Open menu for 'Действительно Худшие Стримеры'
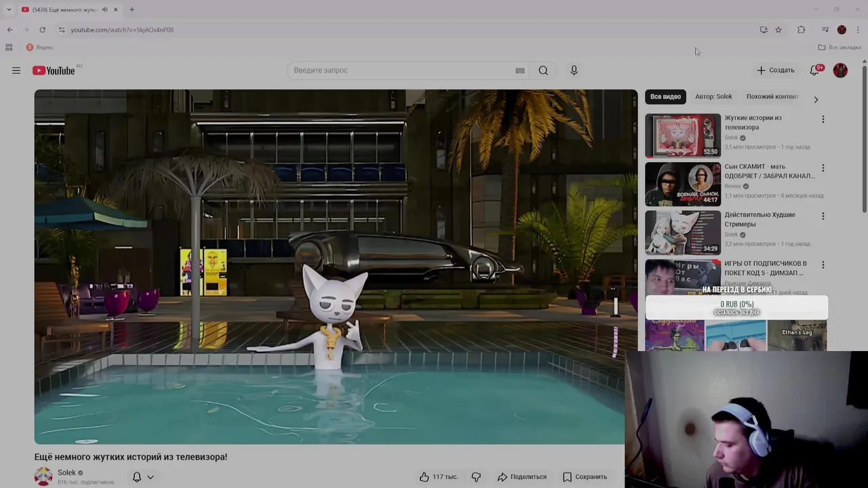 click(x=823, y=216)
